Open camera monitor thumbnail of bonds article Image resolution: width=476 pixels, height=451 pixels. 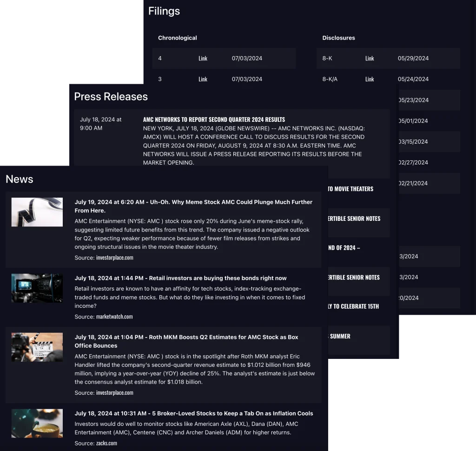[37, 288]
